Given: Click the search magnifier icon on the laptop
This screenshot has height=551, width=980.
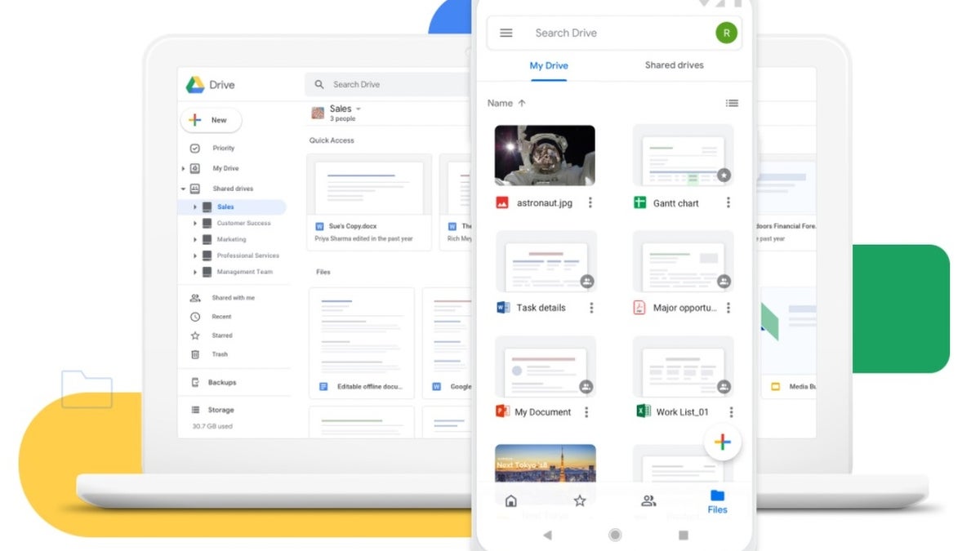Looking at the screenshot, I should tap(321, 84).
